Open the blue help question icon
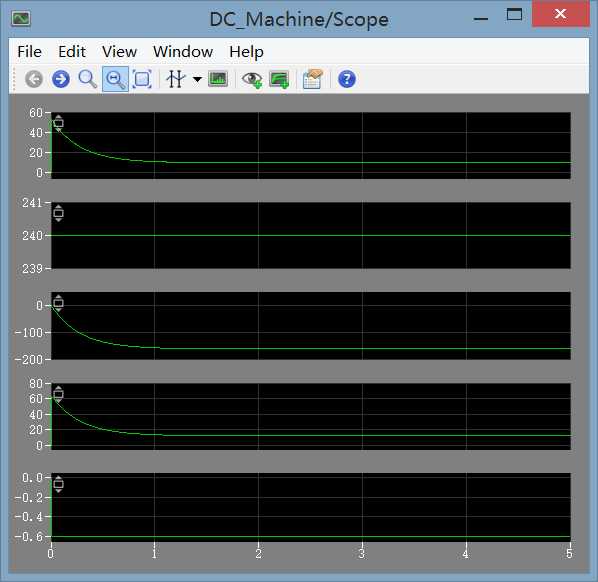This screenshot has height=582, width=598. point(347,79)
